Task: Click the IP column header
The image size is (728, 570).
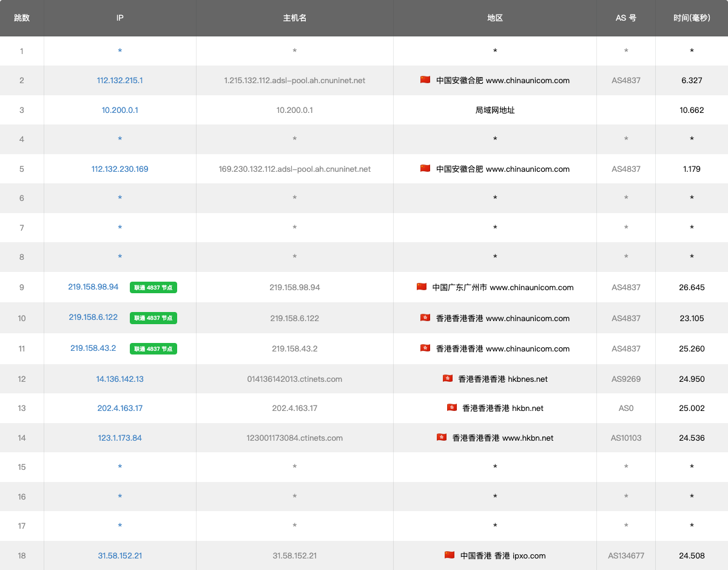Action: click(x=120, y=18)
